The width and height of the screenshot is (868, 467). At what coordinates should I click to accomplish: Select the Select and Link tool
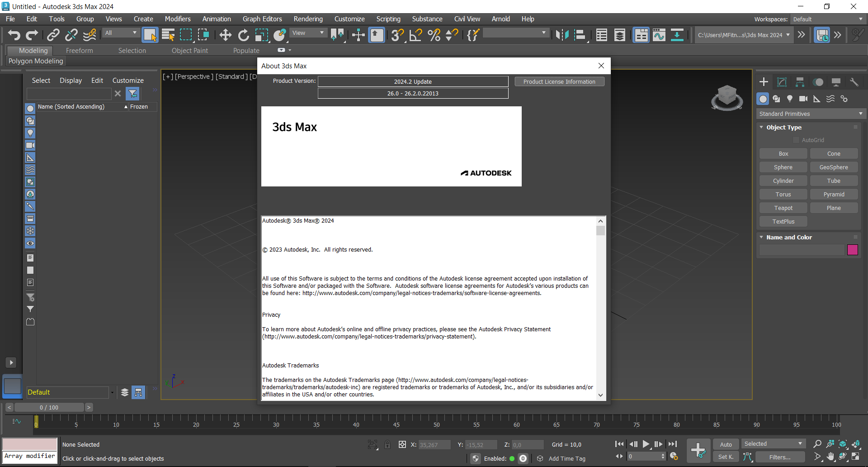pos(53,35)
